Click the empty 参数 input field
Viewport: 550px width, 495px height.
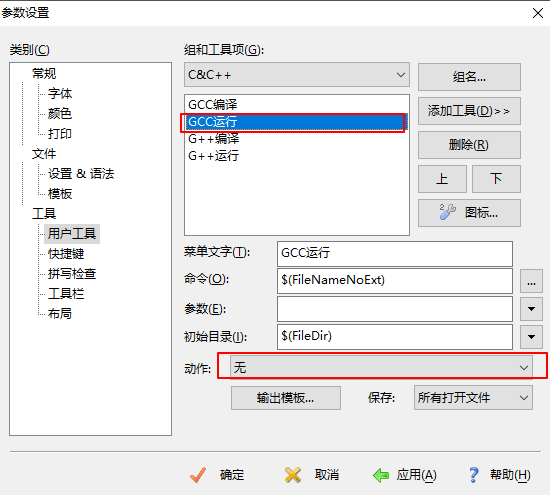(395, 309)
